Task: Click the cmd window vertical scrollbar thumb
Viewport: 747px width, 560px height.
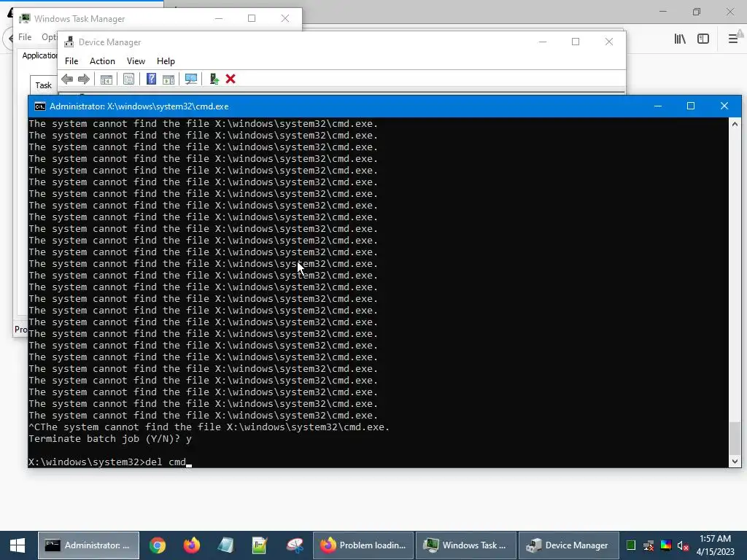Action: (x=735, y=438)
